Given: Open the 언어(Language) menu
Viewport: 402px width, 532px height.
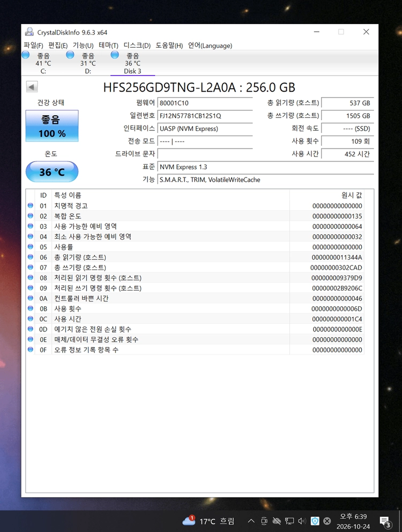Looking at the screenshot, I should tap(210, 46).
